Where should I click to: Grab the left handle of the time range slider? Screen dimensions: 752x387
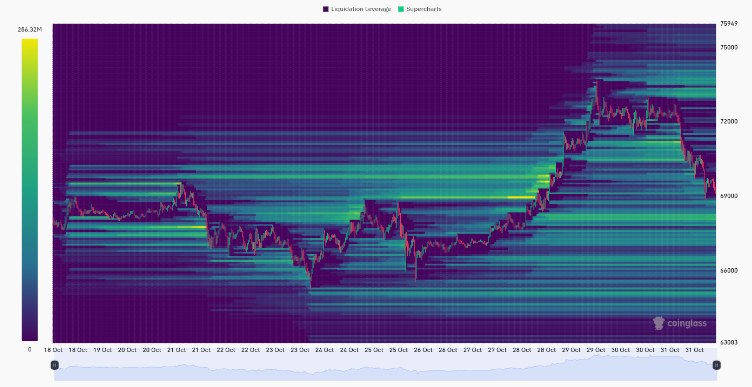coord(55,365)
